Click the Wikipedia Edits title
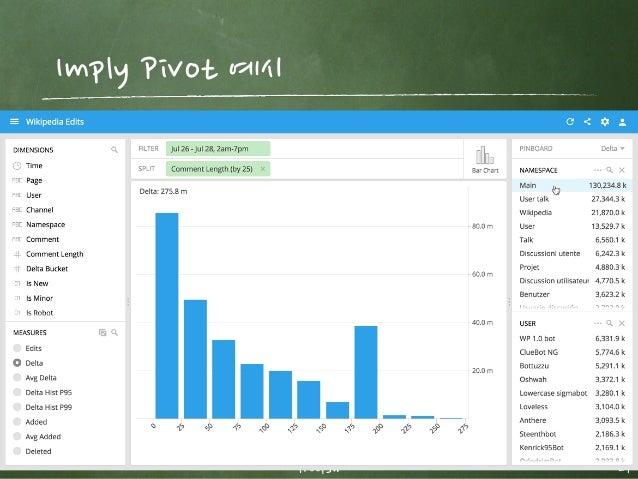The height and width of the screenshot is (479, 638). pyautogui.click(x=55, y=122)
